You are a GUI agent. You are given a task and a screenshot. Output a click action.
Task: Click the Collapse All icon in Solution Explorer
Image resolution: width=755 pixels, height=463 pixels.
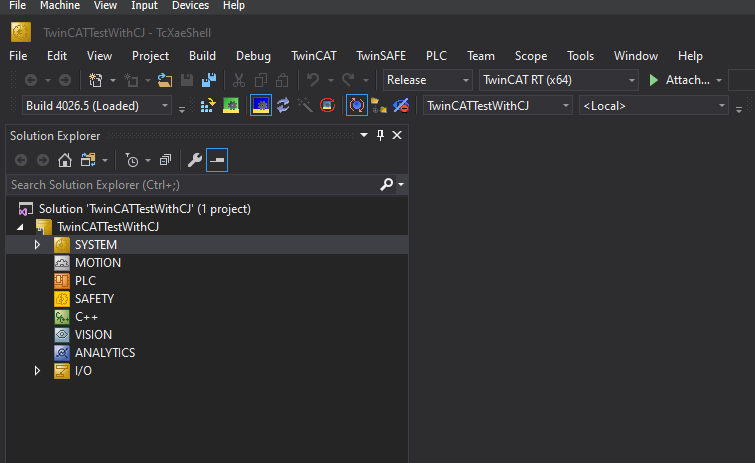click(x=165, y=160)
